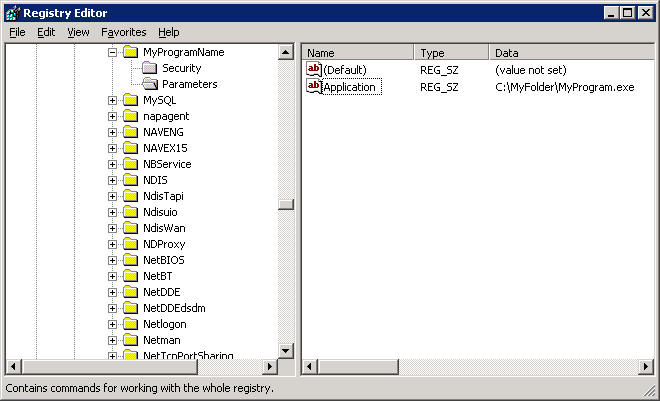Select the Application string value icon
Image resolution: width=660 pixels, height=401 pixels.
(314, 87)
